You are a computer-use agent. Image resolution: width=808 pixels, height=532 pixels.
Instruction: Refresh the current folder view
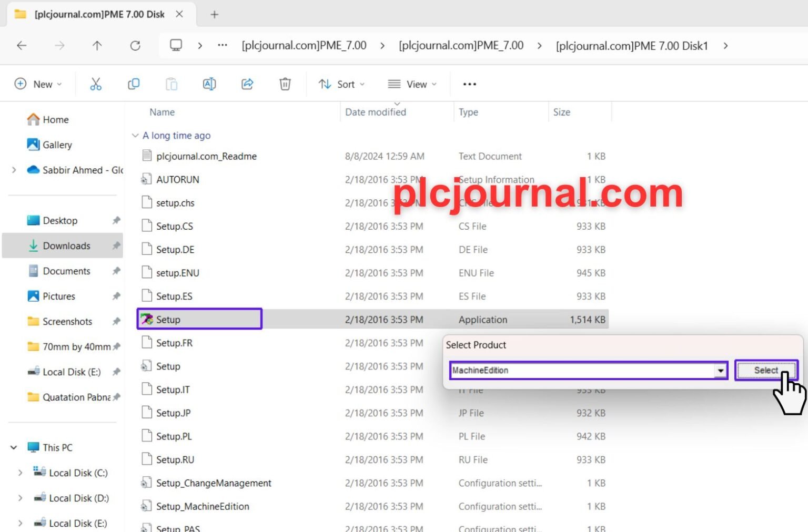(x=135, y=46)
